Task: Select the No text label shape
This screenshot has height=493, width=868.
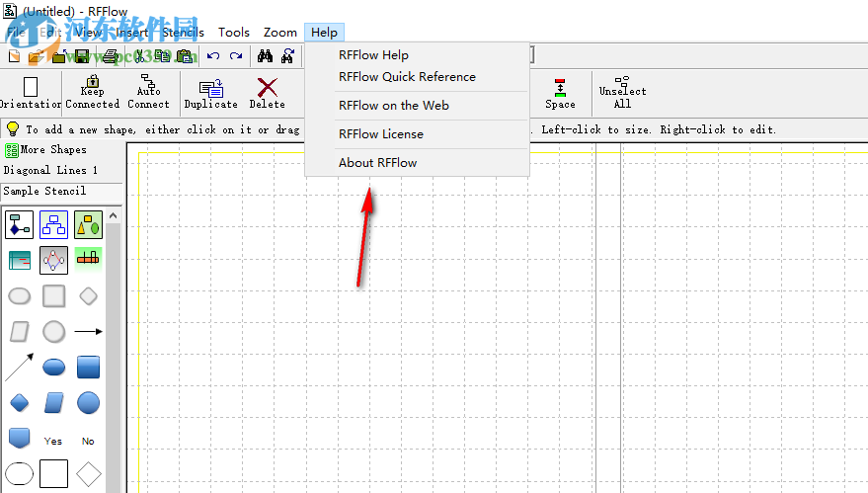Action: 88,441
